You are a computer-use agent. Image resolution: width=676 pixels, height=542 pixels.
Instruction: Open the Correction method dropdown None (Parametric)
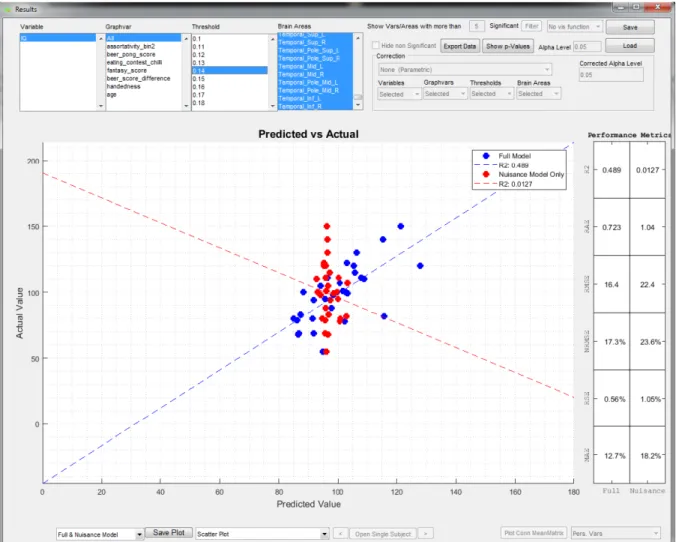[x=465, y=69]
